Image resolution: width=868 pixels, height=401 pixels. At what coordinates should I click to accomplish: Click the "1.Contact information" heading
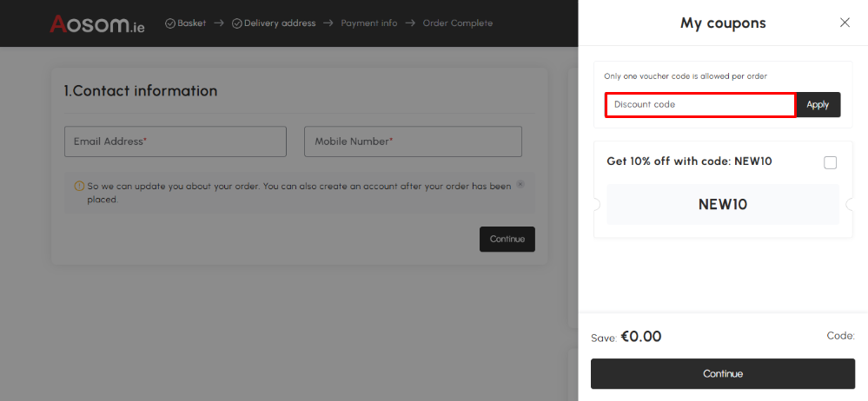[x=141, y=91]
